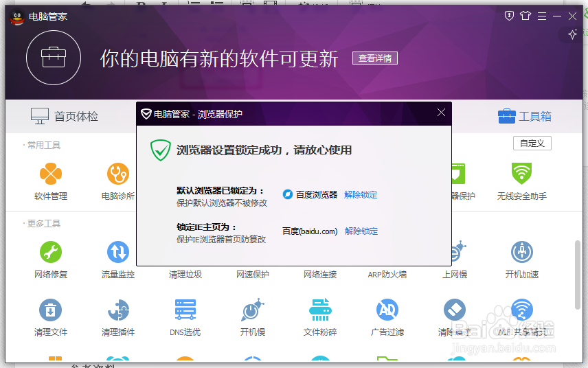
Task: Click 更多工具 section heading
Action: pos(44,223)
